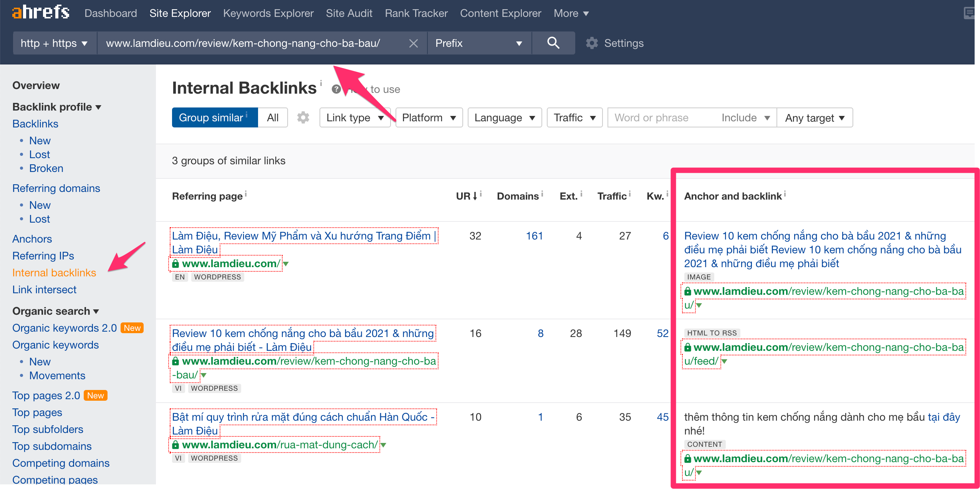The height and width of the screenshot is (489, 980).
Task: Open the Any target dropdown
Action: (x=815, y=117)
